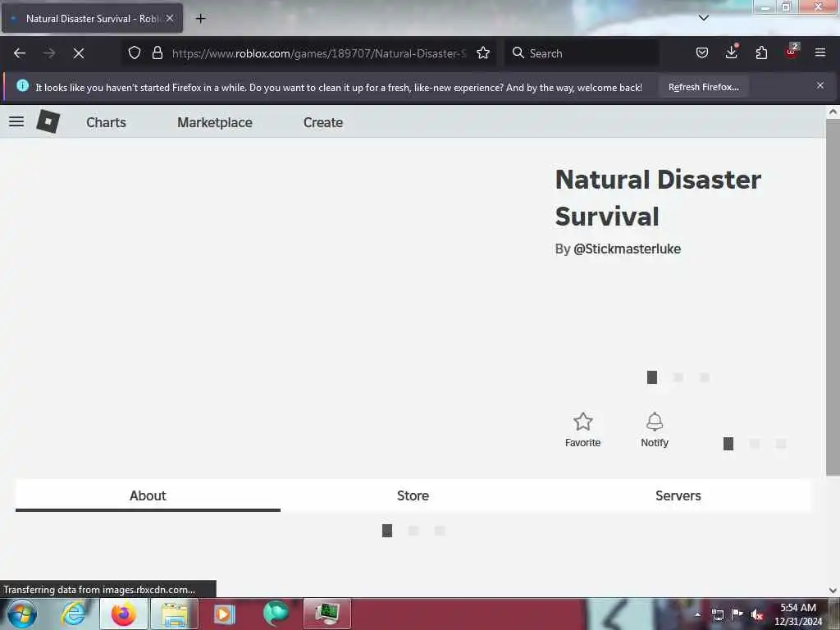Open the Action Center flag icon
Viewport: 840px width, 630px height.
tap(737, 614)
